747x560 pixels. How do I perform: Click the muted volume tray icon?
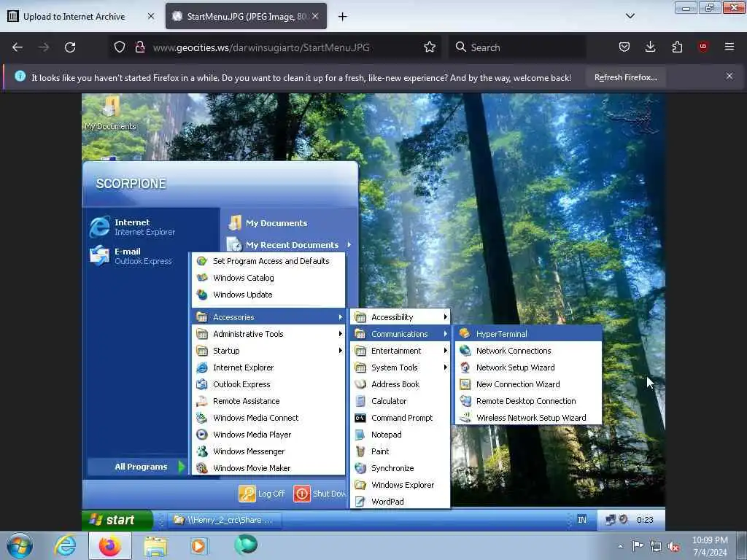[673, 547]
